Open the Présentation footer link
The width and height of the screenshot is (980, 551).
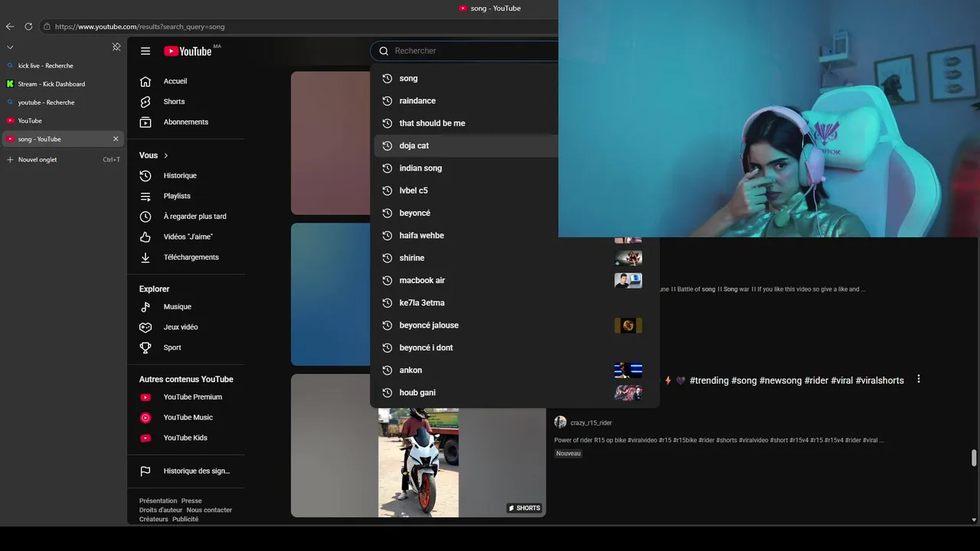coord(158,501)
